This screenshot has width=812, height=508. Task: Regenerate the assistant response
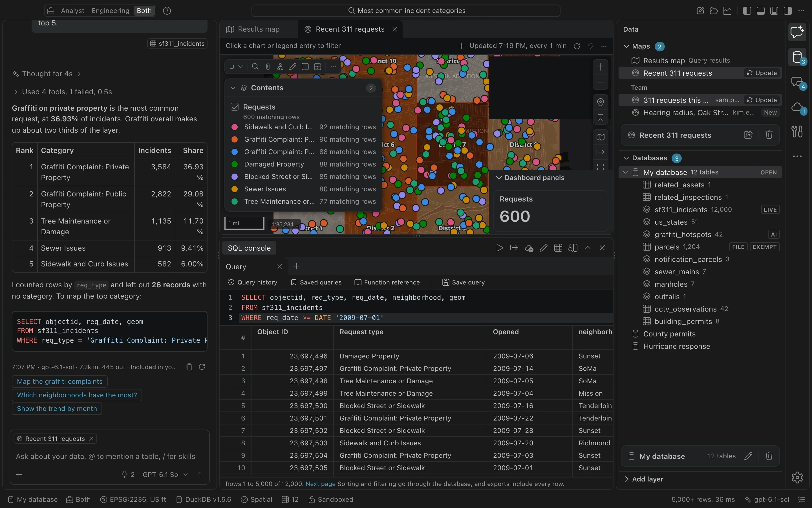(x=202, y=367)
